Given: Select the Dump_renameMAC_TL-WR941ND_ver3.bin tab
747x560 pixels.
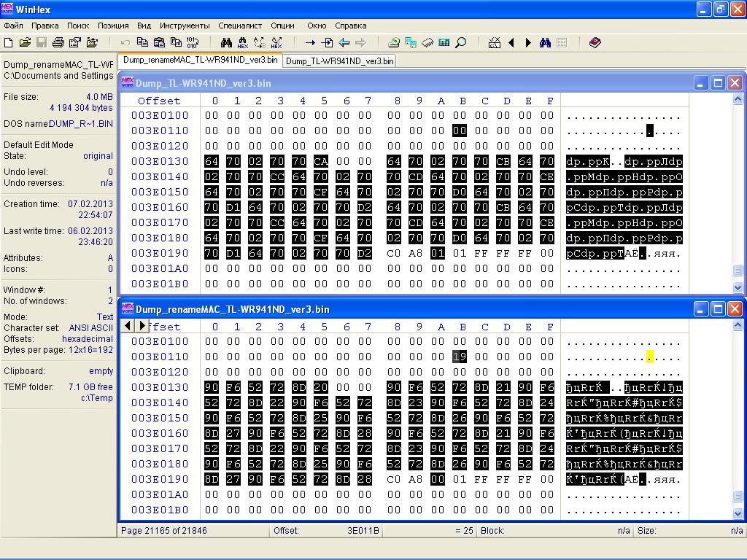Looking at the screenshot, I should [200, 61].
